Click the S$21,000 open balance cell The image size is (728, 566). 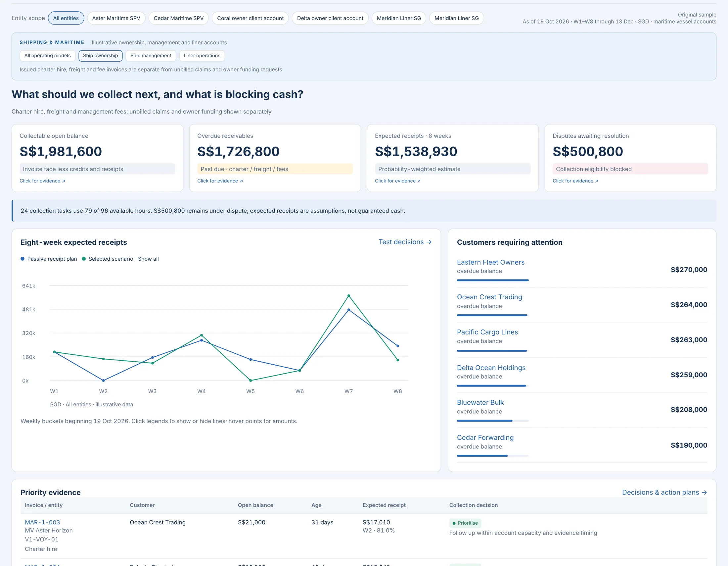click(252, 522)
